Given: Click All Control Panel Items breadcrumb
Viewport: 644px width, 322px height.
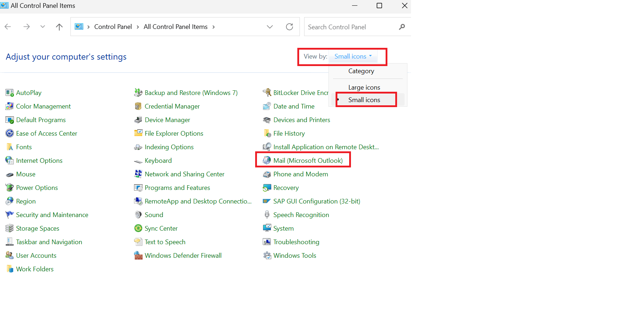Looking at the screenshot, I should 175,26.
